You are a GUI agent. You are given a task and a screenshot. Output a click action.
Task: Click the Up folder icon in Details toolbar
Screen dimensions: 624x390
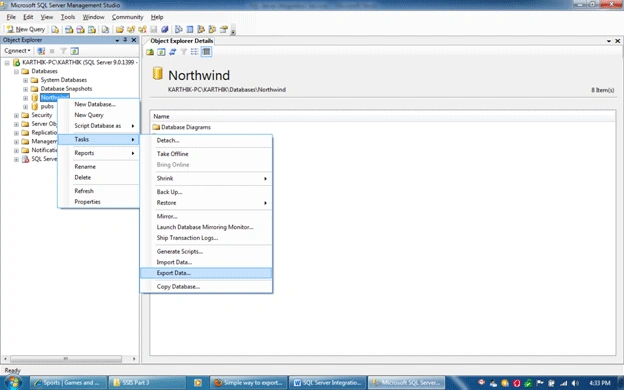coord(150,52)
